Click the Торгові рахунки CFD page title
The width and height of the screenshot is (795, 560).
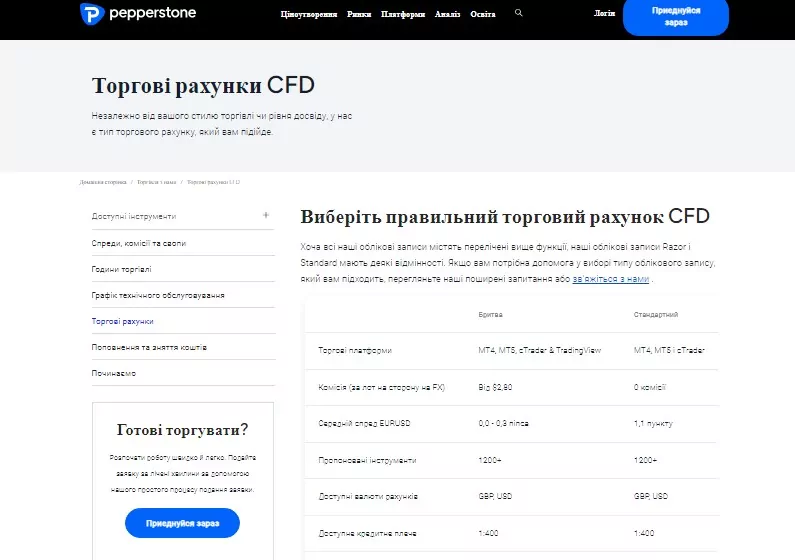click(x=203, y=85)
